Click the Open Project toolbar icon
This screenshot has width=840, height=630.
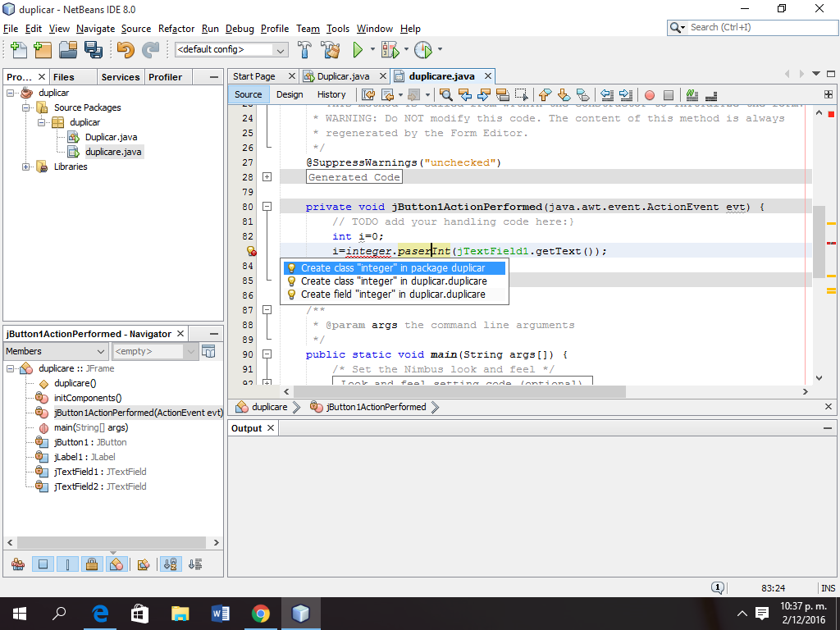click(68, 50)
